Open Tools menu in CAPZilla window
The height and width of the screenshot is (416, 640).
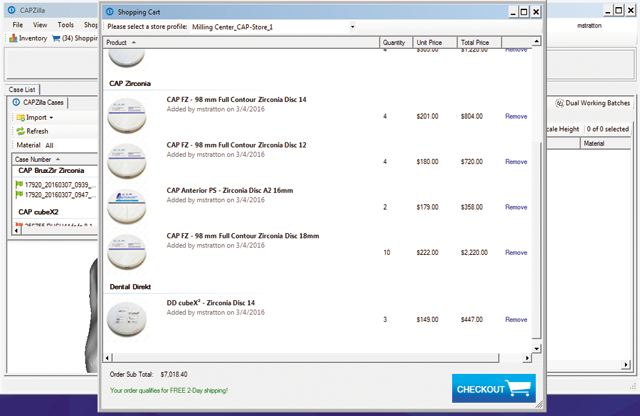65,25
